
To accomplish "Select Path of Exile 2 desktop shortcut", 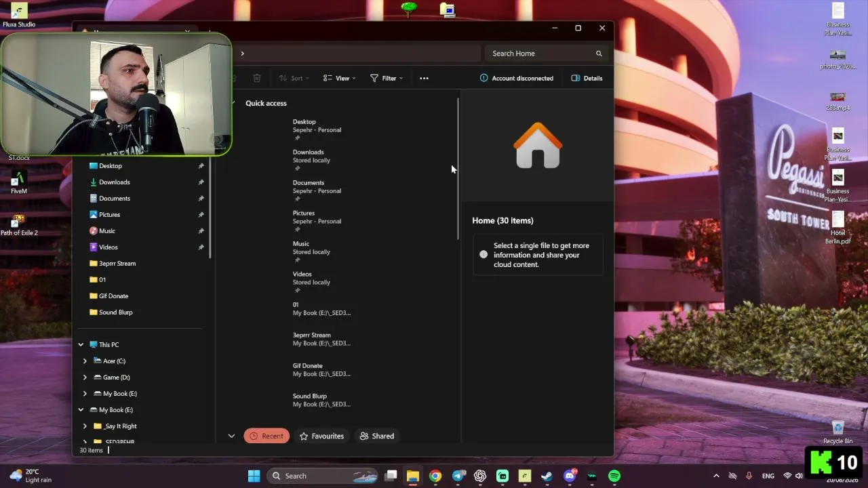I will pos(19,225).
